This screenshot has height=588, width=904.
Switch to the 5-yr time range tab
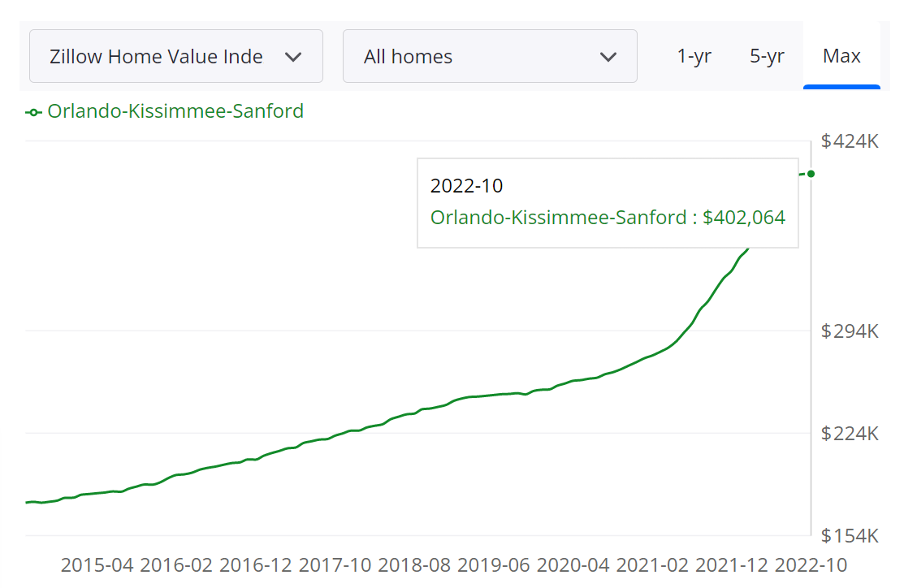[767, 56]
